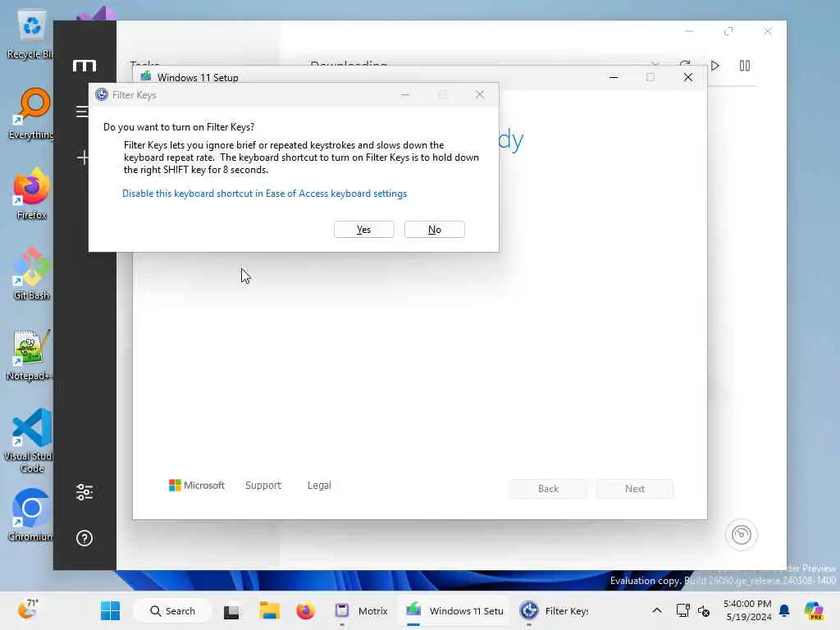
Task: Open Motrix preferences sliders icon
Action: [x=84, y=492]
